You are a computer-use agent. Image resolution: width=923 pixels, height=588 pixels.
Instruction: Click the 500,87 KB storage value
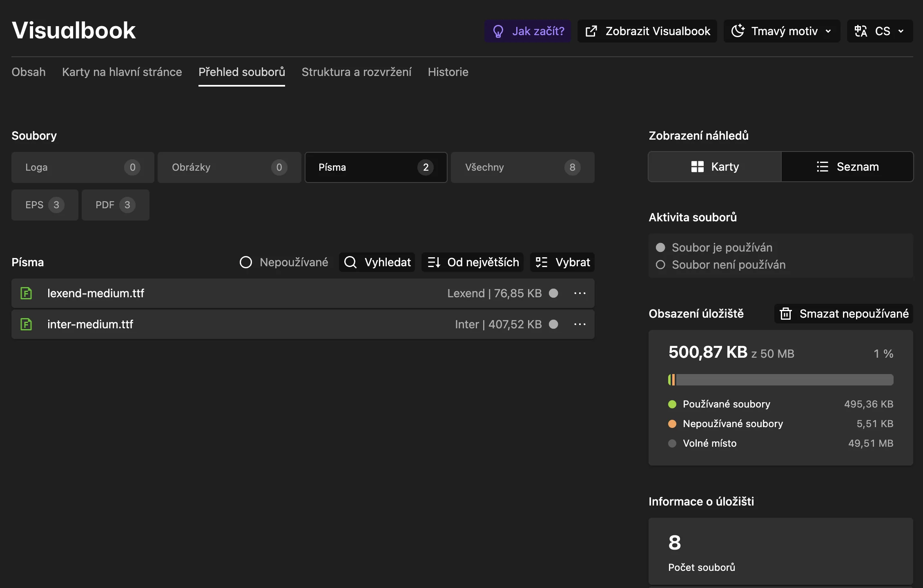click(708, 352)
